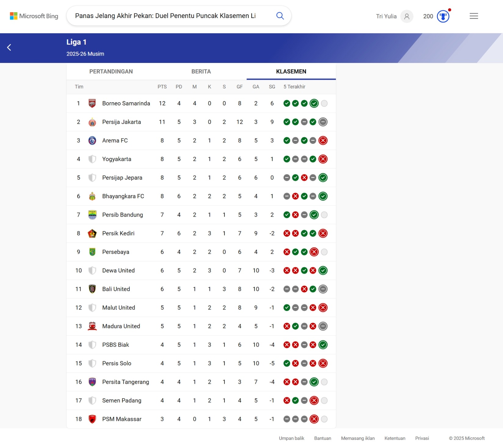Click the Bali United team crest
This screenshot has width=503, height=448.
click(92, 289)
